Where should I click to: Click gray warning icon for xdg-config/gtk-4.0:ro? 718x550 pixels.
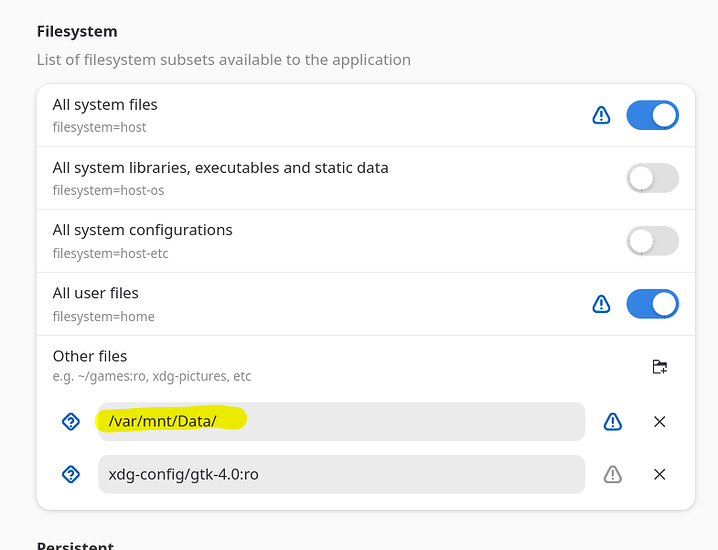pos(612,474)
